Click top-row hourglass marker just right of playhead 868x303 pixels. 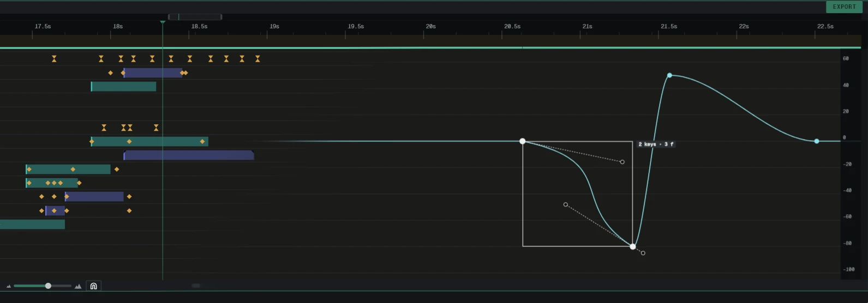pos(171,59)
